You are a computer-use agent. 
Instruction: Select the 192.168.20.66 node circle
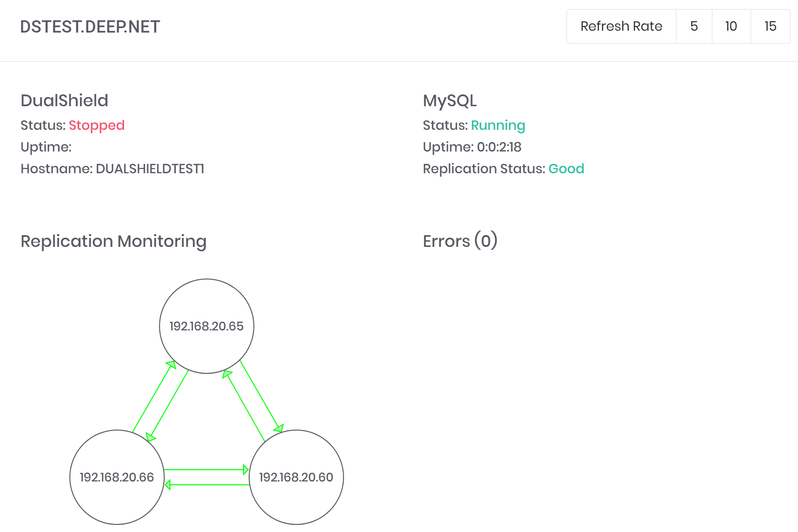point(117,496)
